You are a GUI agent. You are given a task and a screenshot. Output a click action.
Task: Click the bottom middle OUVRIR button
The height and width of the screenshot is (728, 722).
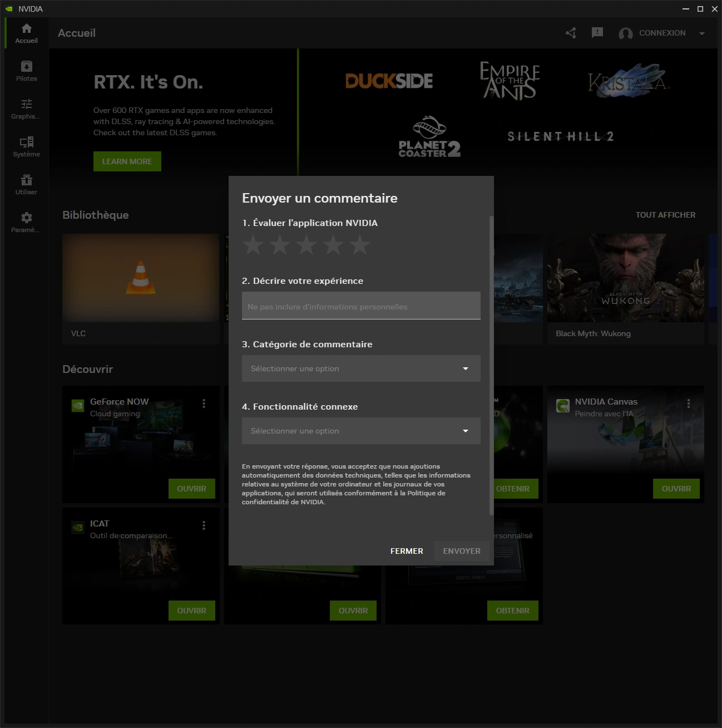point(353,611)
